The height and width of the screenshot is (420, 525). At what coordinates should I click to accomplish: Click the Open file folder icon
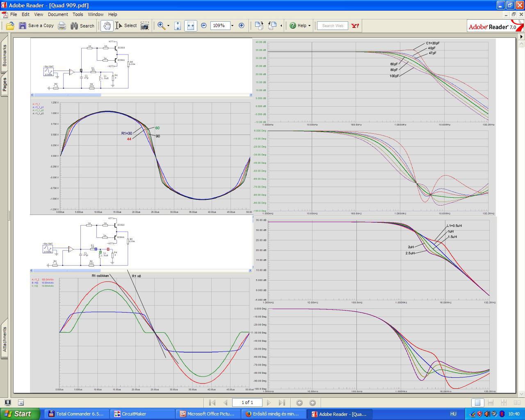click(10, 26)
